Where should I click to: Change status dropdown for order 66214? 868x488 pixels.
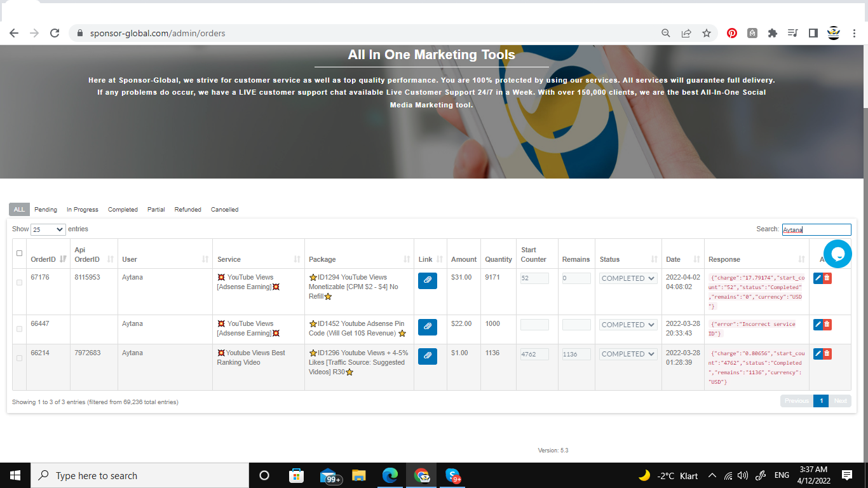pyautogui.click(x=628, y=354)
